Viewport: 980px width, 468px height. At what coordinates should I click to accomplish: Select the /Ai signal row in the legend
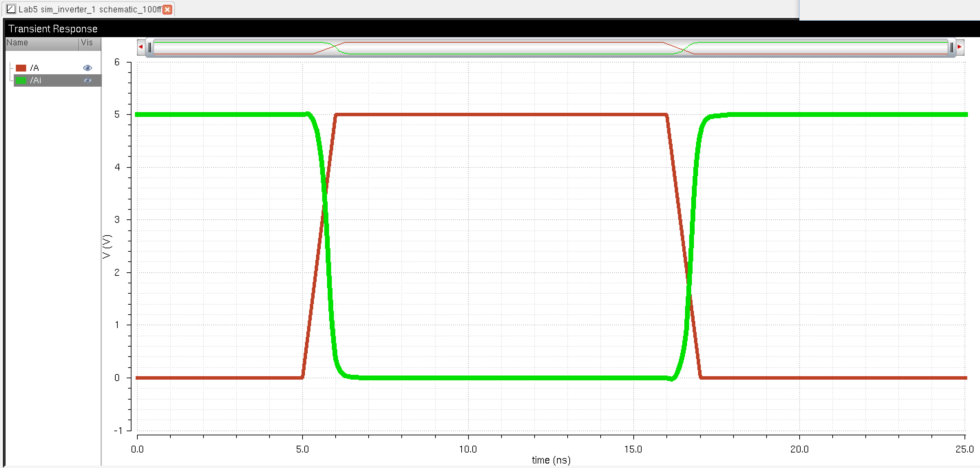36,80
